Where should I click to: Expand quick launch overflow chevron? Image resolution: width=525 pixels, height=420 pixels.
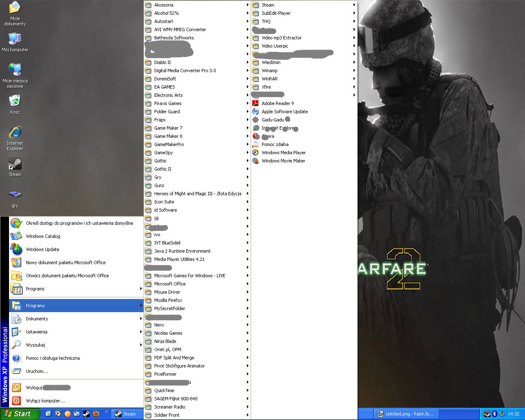pos(107,412)
